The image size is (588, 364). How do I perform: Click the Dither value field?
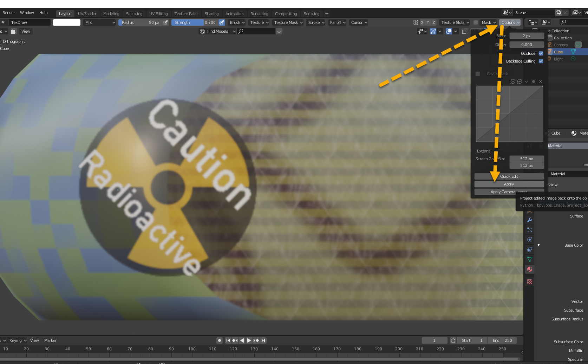coord(527,45)
